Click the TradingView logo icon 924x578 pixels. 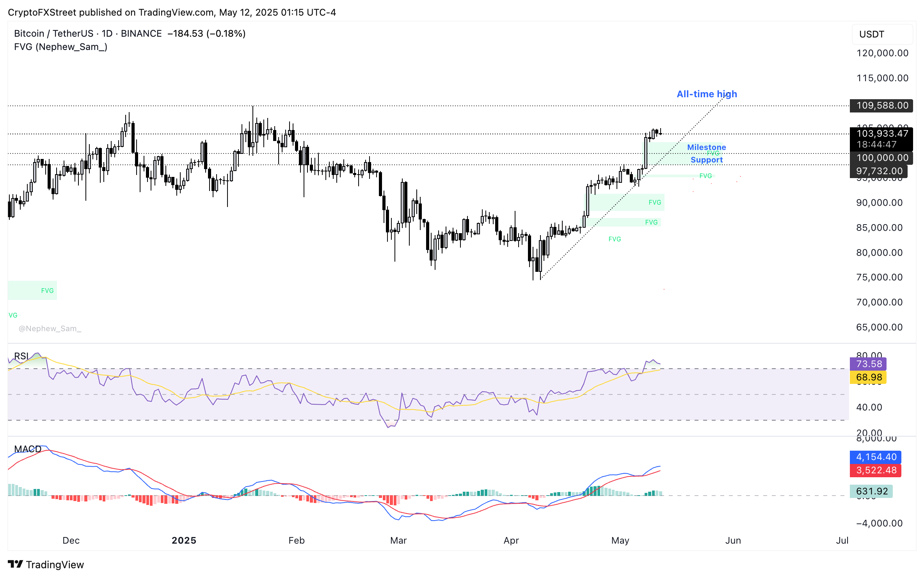[16, 564]
